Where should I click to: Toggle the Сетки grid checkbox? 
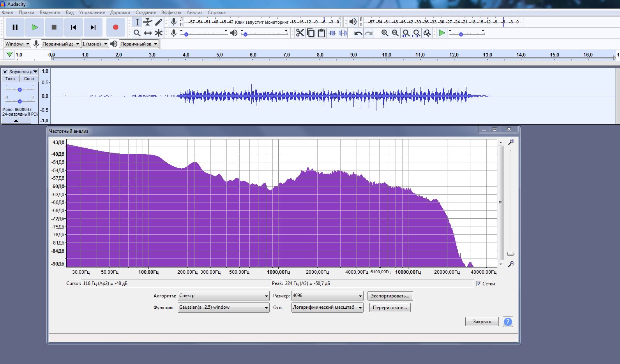(x=479, y=284)
